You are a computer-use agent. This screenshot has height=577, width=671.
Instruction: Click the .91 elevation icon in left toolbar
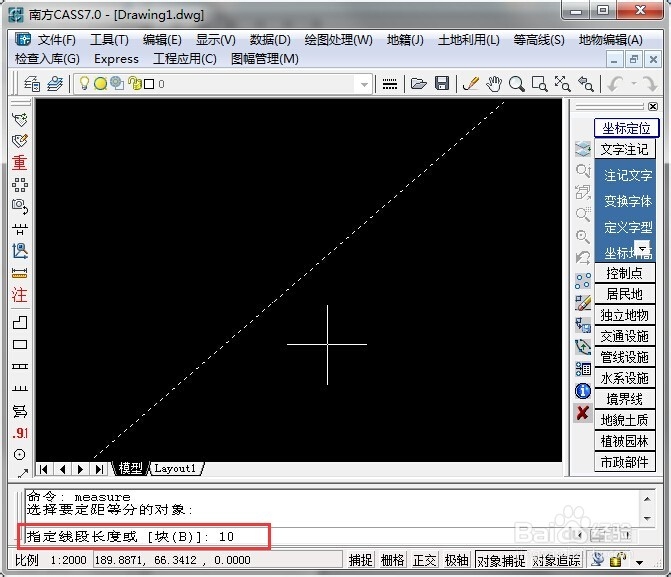[20, 433]
